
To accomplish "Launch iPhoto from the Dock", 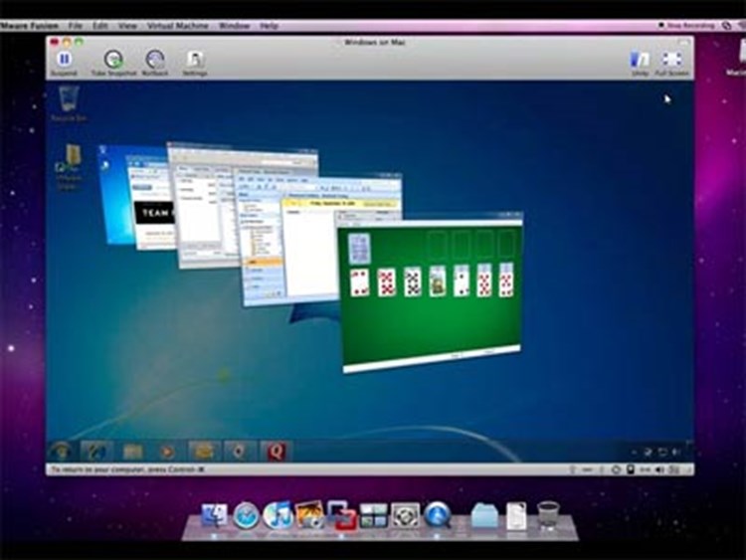I will point(309,516).
